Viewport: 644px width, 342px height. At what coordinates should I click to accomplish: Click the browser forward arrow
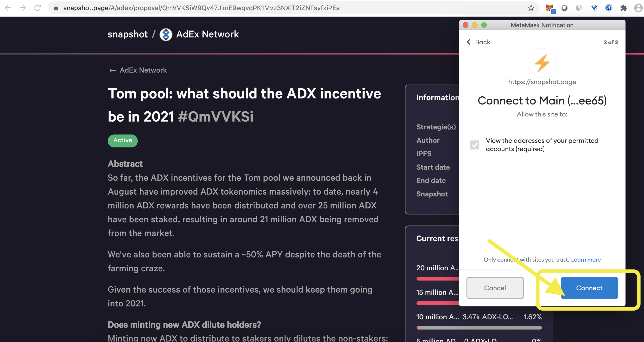click(x=23, y=8)
